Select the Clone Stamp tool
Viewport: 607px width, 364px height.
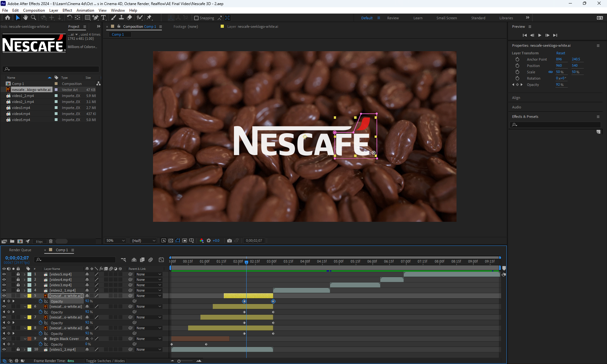click(121, 18)
